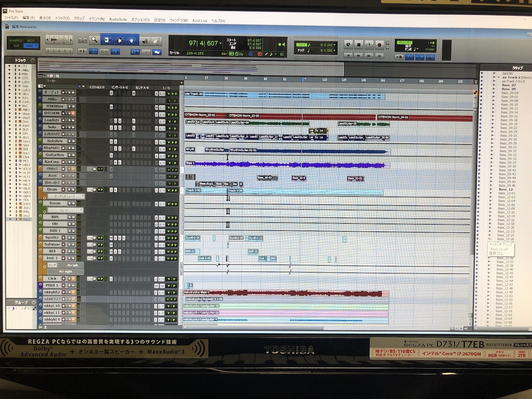Viewport: 532px width, 399px height.
Task: Open the ウィンドウ(W) menu
Action: coord(179,20)
